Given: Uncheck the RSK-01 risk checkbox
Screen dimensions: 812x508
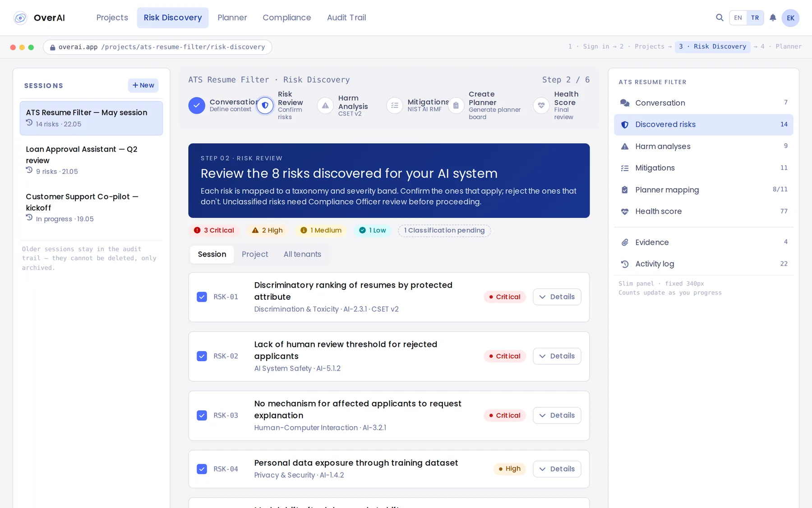Looking at the screenshot, I should pyautogui.click(x=202, y=297).
